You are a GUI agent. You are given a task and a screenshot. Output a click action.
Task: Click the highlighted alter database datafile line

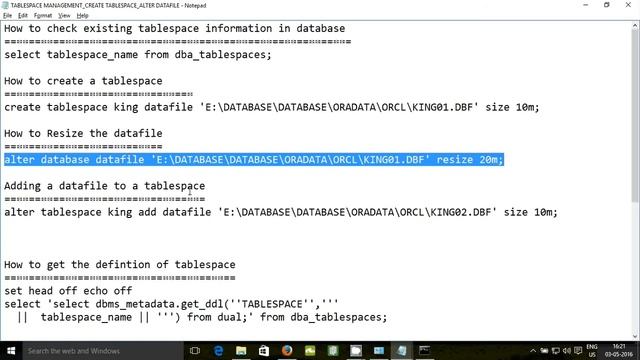(x=254, y=160)
